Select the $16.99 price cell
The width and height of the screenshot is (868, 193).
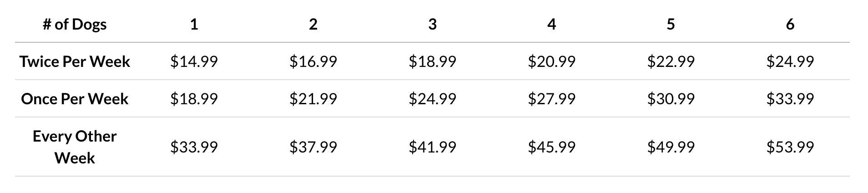coord(313,61)
